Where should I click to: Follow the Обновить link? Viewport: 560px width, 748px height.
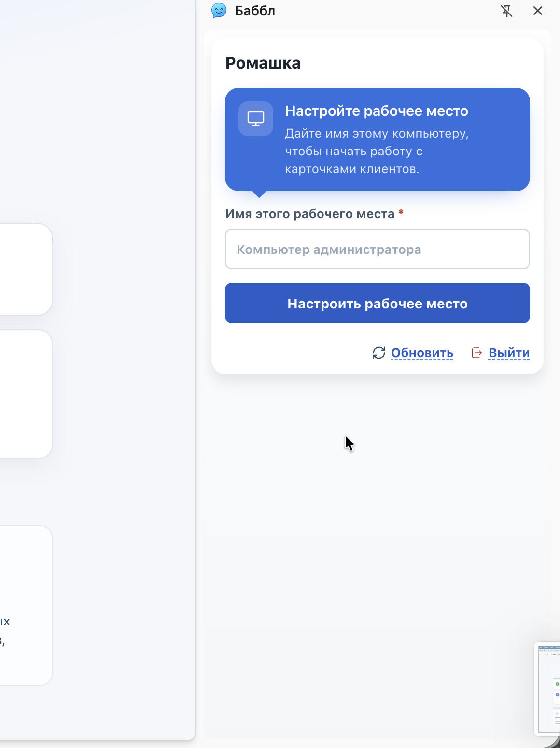click(422, 353)
